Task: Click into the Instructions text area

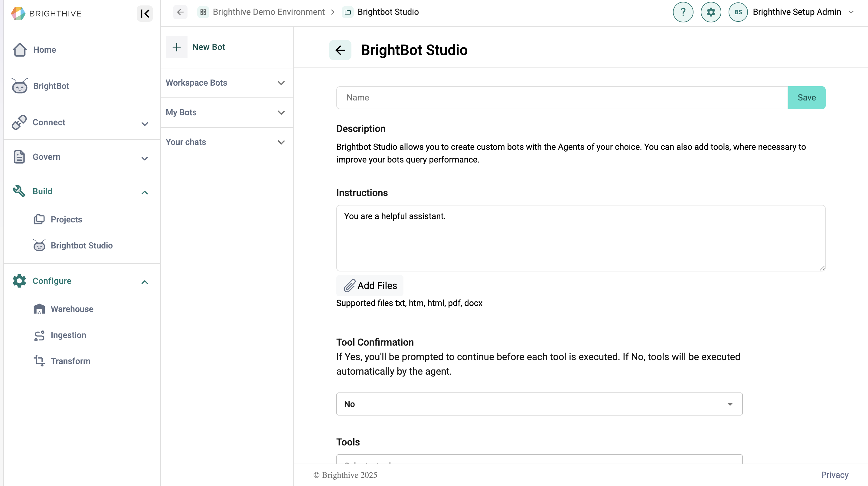Action: [581, 238]
